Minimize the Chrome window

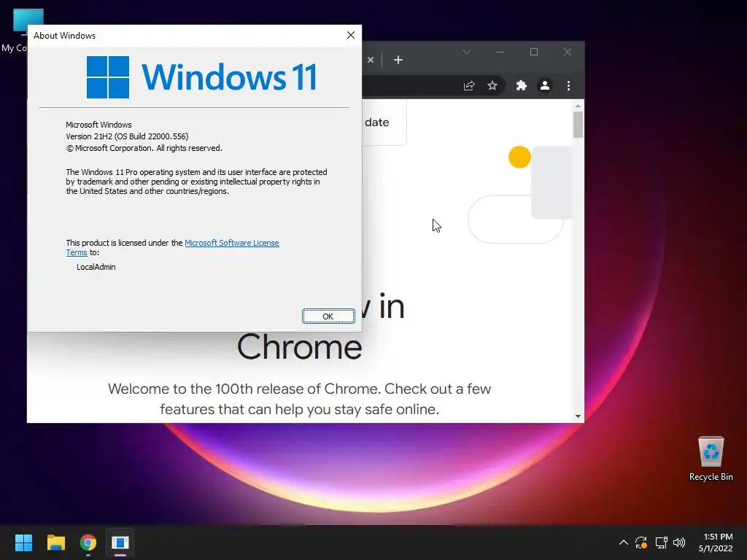point(500,52)
